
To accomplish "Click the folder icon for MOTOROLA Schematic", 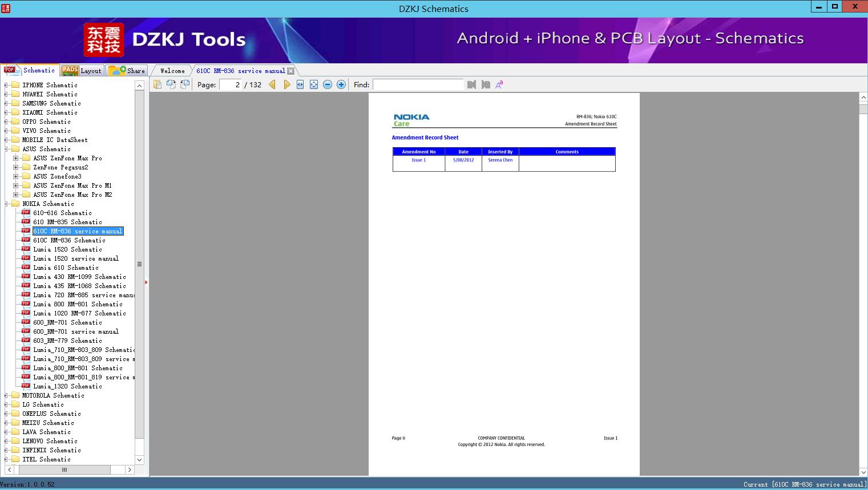I will tap(15, 395).
